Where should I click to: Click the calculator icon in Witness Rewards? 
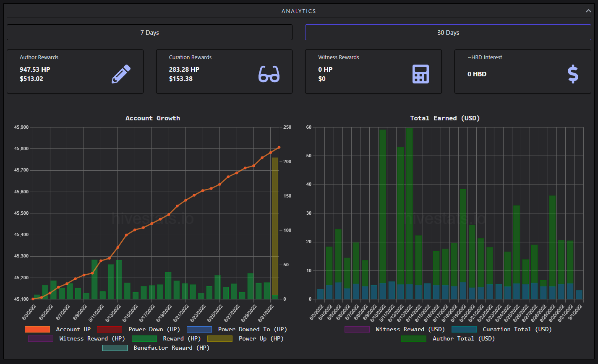(420, 74)
